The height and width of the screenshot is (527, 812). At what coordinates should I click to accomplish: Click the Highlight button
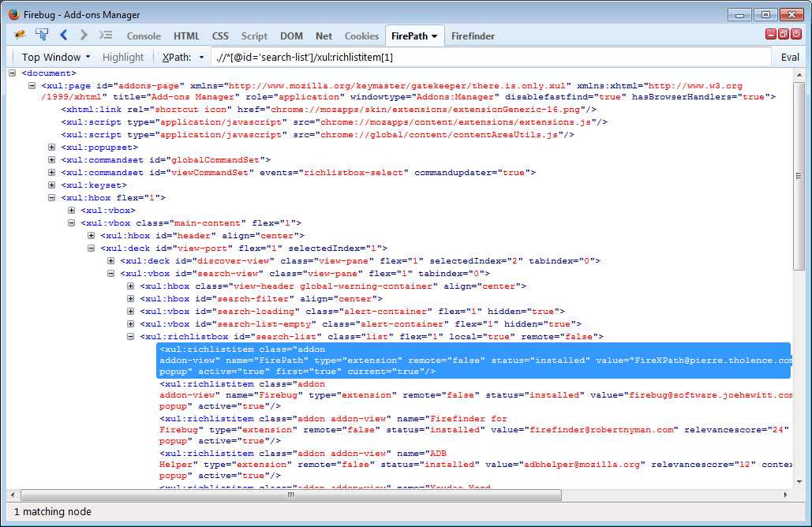point(123,57)
